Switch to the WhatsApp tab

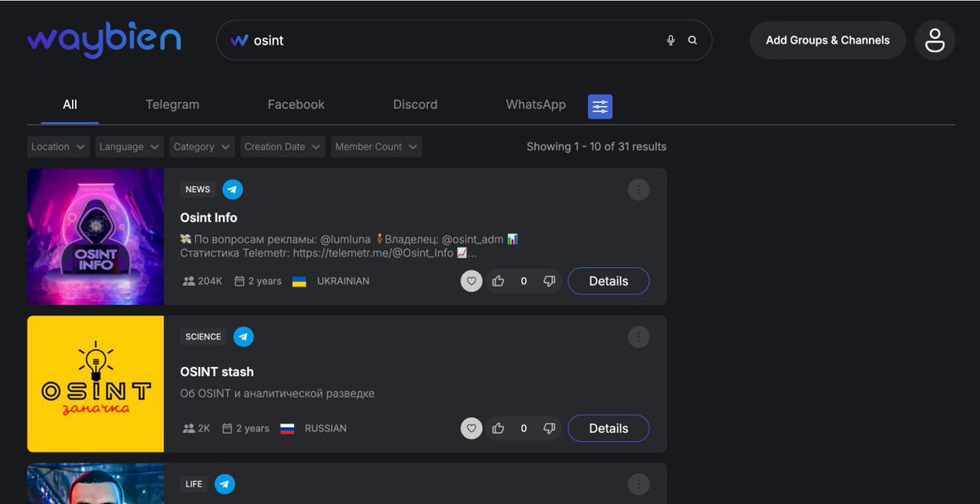(536, 105)
